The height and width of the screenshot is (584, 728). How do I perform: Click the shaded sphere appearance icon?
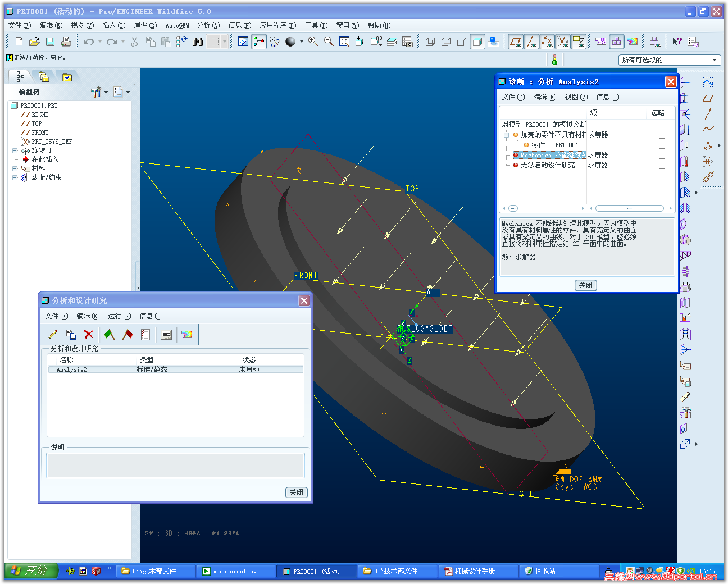[290, 42]
